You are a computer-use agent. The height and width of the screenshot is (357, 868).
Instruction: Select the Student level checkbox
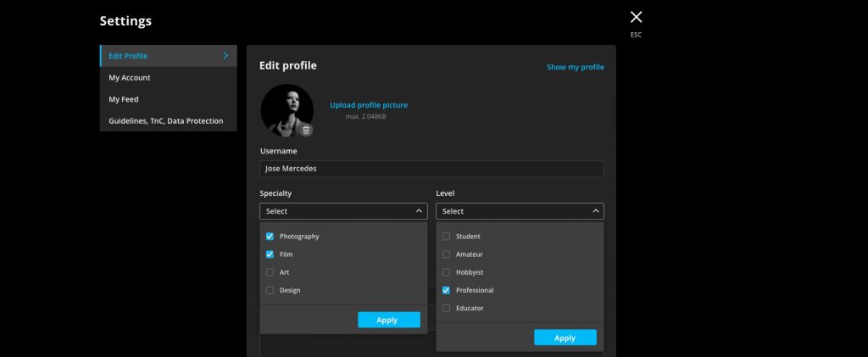[x=446, y=237]
